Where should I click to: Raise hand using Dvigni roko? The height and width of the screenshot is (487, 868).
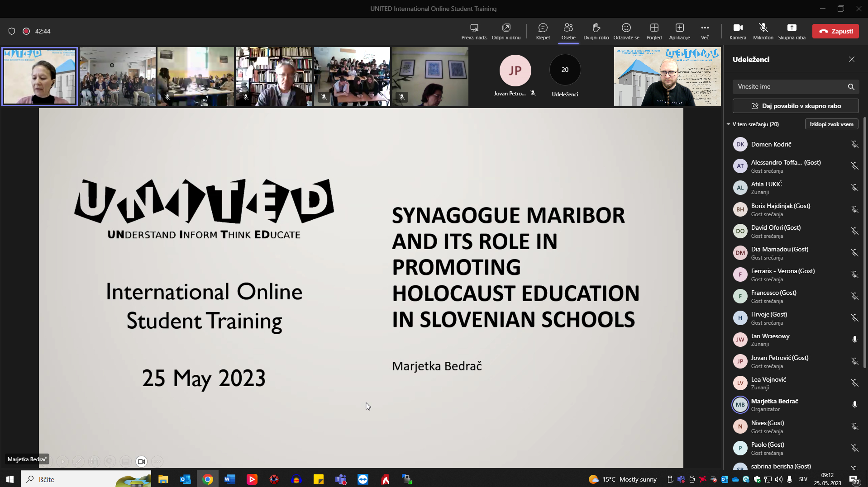(x=596, y=31)
